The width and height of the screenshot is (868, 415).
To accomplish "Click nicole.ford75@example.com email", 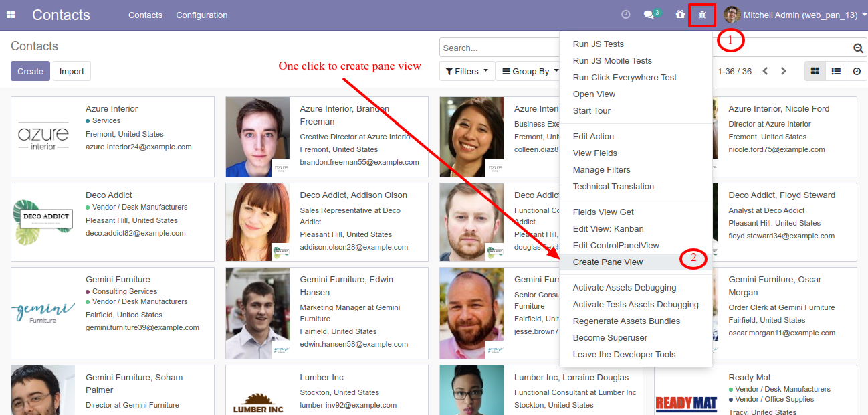I will 776,150.
